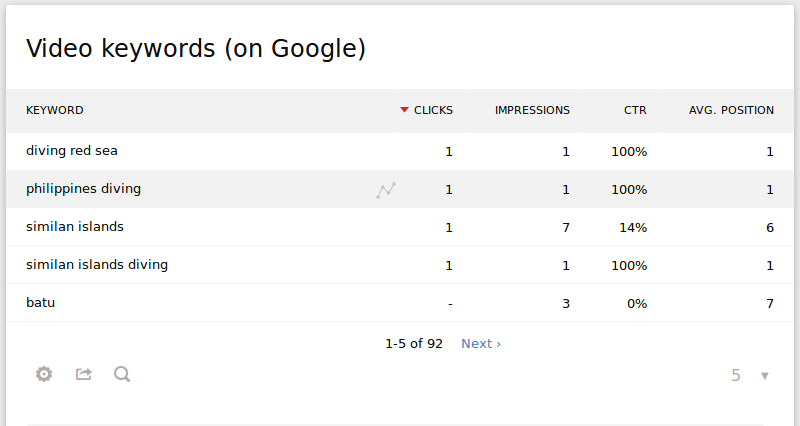Click the similan islands diving keyword
Screen dimensions: 800x426
(97, 265)
